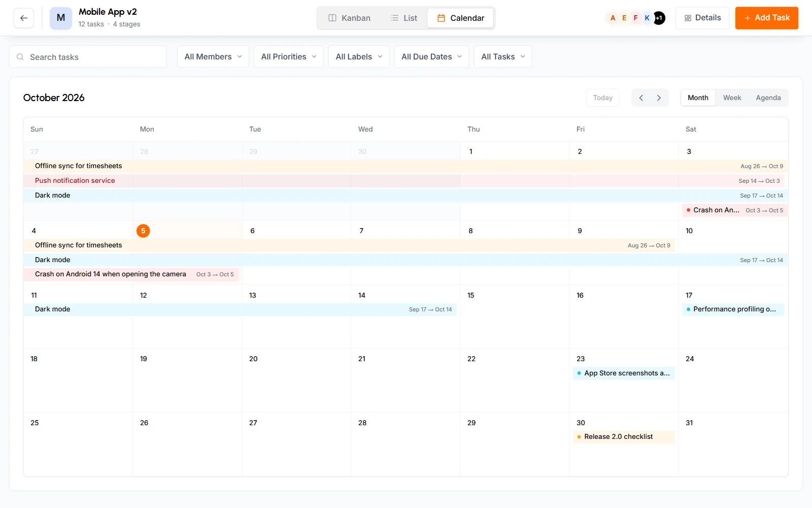The image size is (812, 508).
Task: Go to previous month with left chevron
Action: (641, 98)
